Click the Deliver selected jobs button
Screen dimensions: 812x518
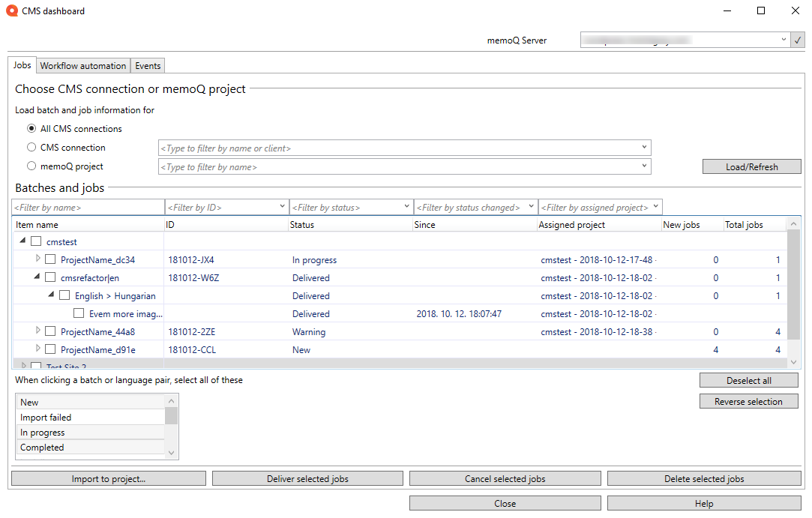pyautogui.click(x=307, y=478)
